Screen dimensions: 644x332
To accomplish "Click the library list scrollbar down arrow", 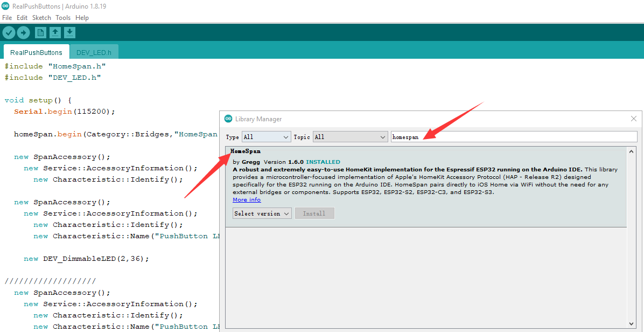I will 632,323.
